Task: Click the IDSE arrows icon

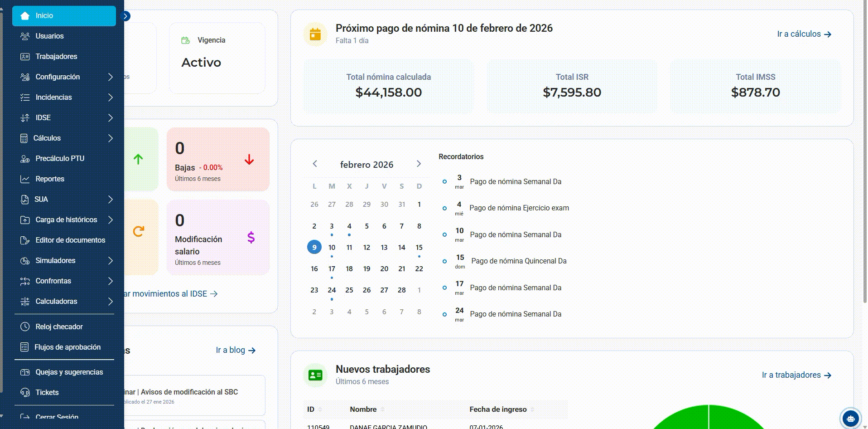Action: click(x=25, y=118)
